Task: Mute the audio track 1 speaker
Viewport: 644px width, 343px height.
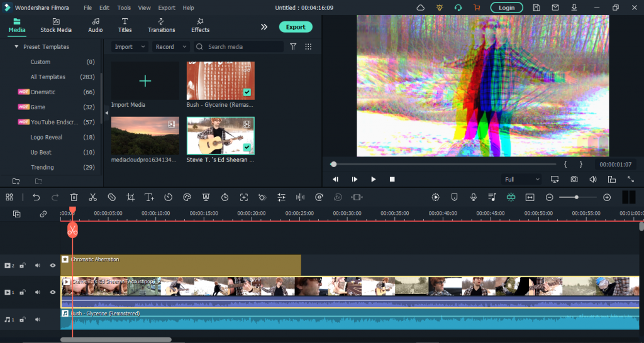Action: pos(38,319)
